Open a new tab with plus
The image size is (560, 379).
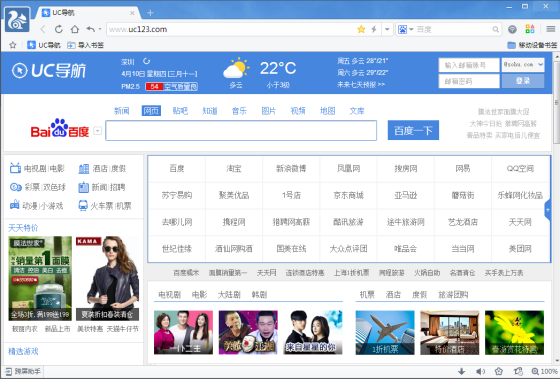(x=150, y=13)
